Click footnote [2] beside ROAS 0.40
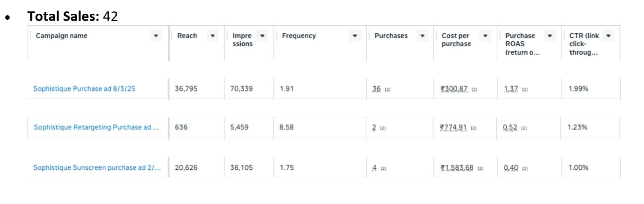 coord(525,169)
